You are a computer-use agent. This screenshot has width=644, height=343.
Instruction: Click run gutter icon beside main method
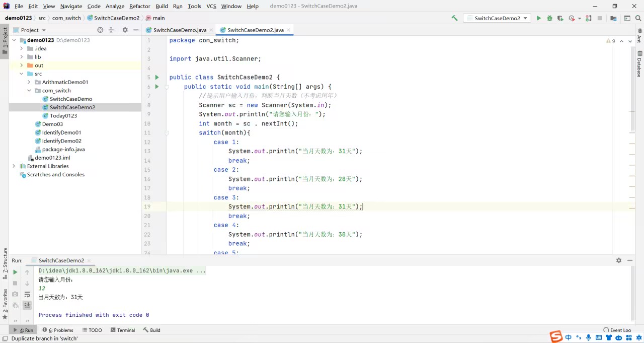[157, 87]
